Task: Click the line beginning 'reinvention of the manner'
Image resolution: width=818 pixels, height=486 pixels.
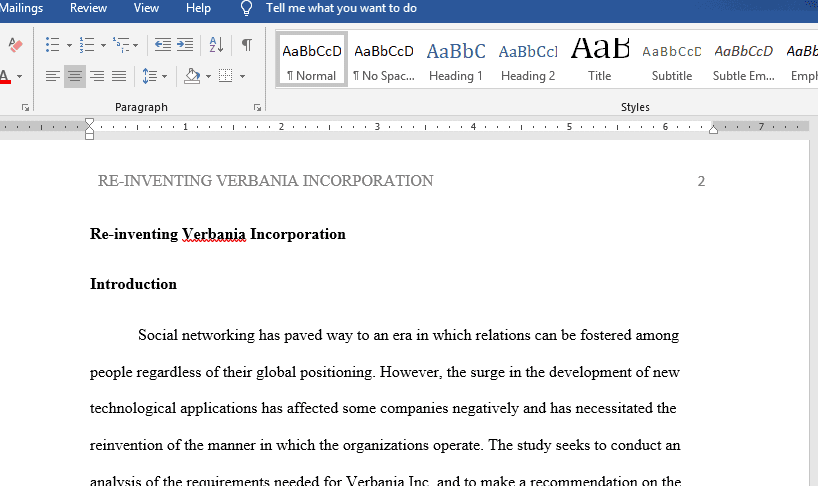Action: click(x=385, y=445)
